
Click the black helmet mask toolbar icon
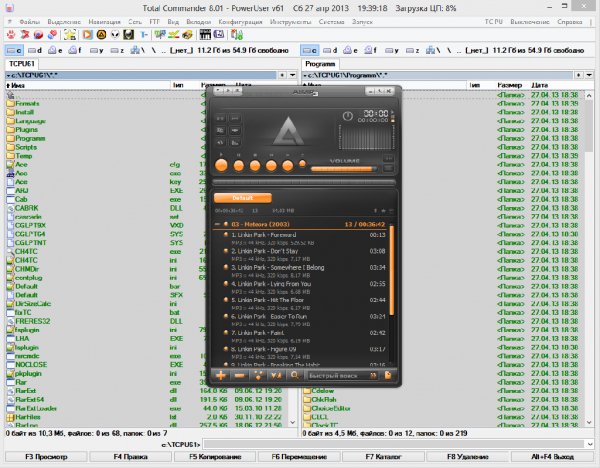pos(129,35)
